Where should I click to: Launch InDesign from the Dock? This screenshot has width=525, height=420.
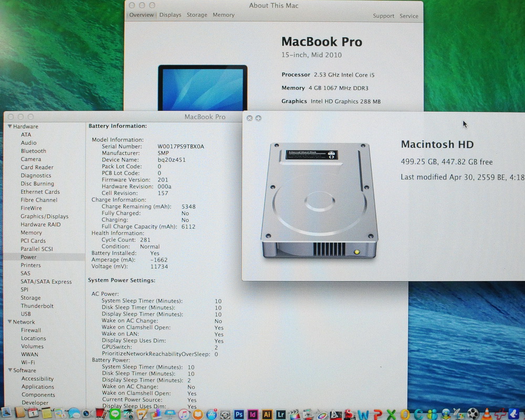tap(253, 414)
